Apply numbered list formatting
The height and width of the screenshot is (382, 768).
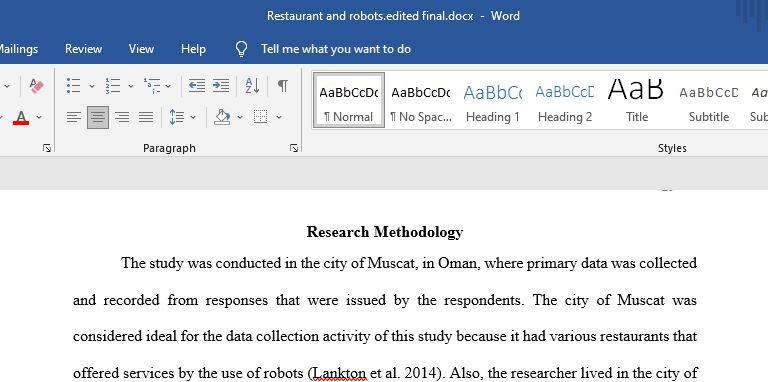tap(113, 86)
